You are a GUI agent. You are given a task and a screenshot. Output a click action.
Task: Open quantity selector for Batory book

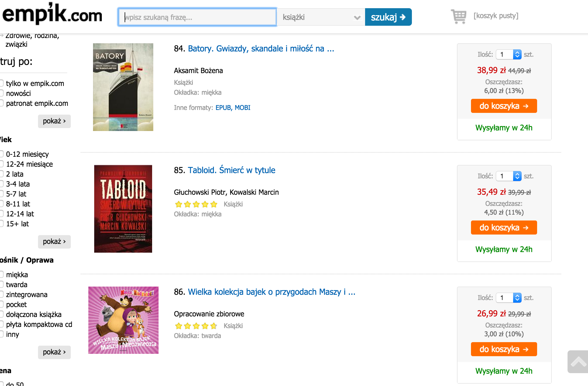point(509,54)
